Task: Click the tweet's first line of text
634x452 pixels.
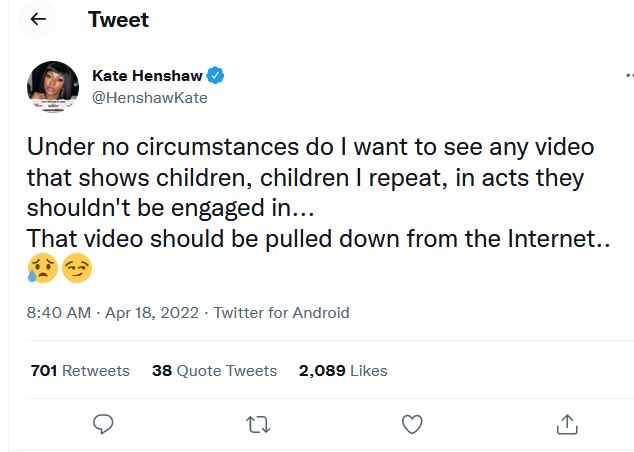Action: tap(310, 147)
